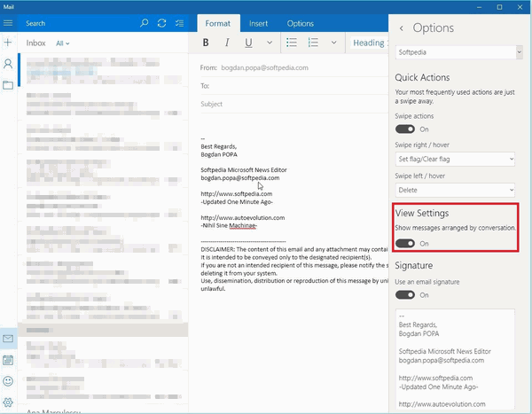
Task: Expand paragraph formatting options chevron
Action: pos(334,43)
